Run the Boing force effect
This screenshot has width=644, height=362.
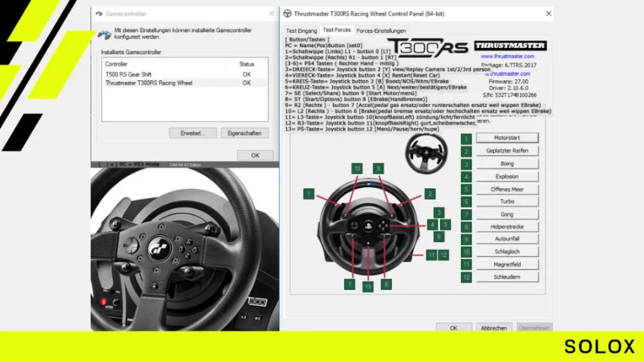pyautogui.click(x=507, y=163)
